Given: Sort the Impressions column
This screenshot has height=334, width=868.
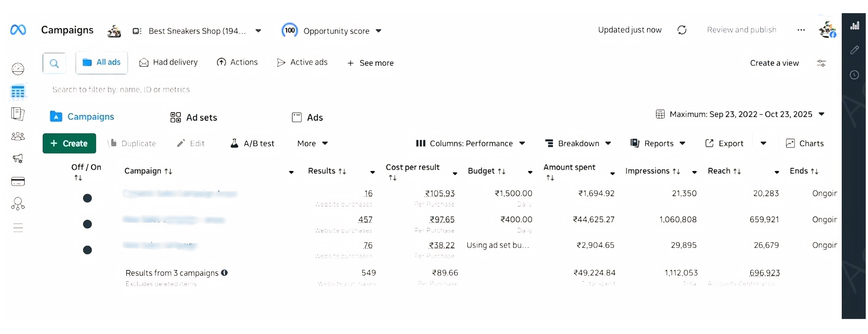Looking at the screenshot, I should 676,171.
